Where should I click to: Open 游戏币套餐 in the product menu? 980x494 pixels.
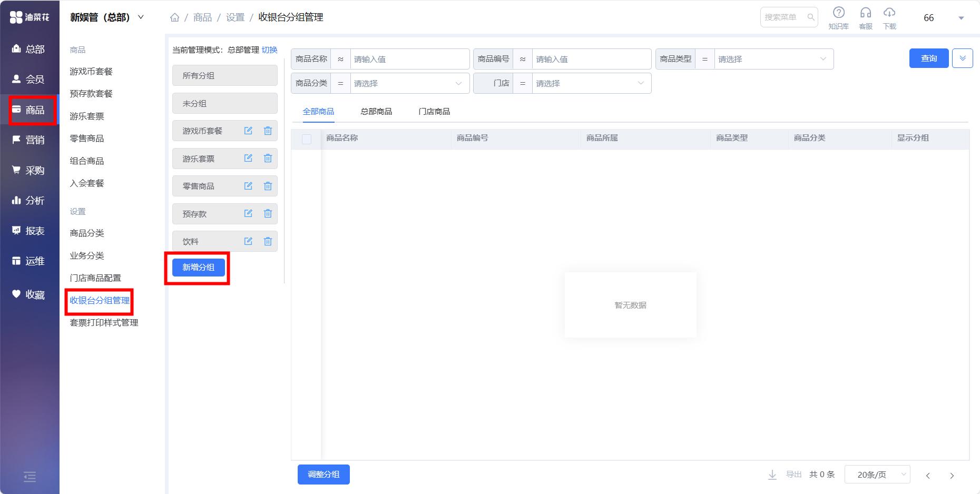[91, 71]
